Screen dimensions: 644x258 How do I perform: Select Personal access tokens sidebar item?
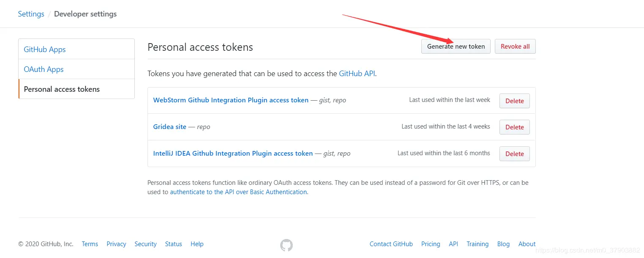pyautogui.click(x=76, y=89)
